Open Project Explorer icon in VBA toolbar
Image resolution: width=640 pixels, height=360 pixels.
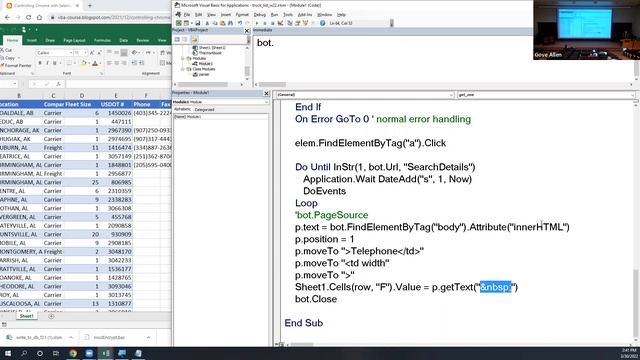point(290,23)
